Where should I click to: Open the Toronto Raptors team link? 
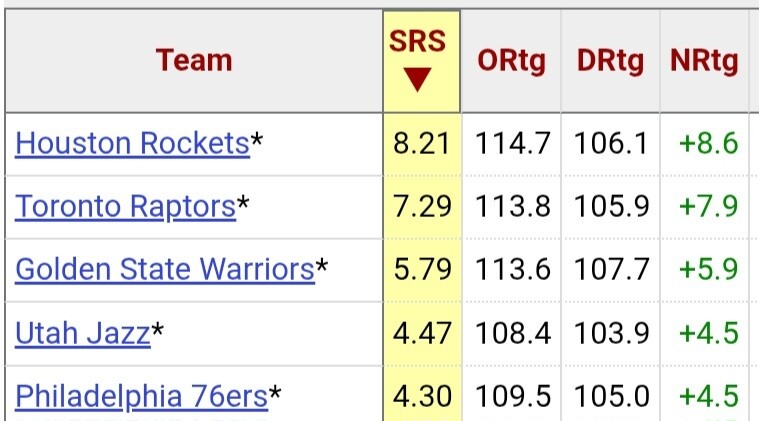point(125,207)
